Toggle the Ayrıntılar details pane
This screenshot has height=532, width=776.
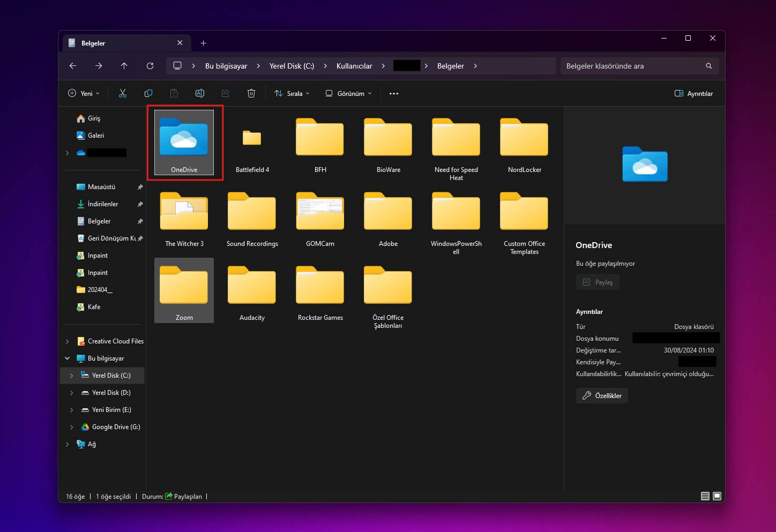[693, 93]
